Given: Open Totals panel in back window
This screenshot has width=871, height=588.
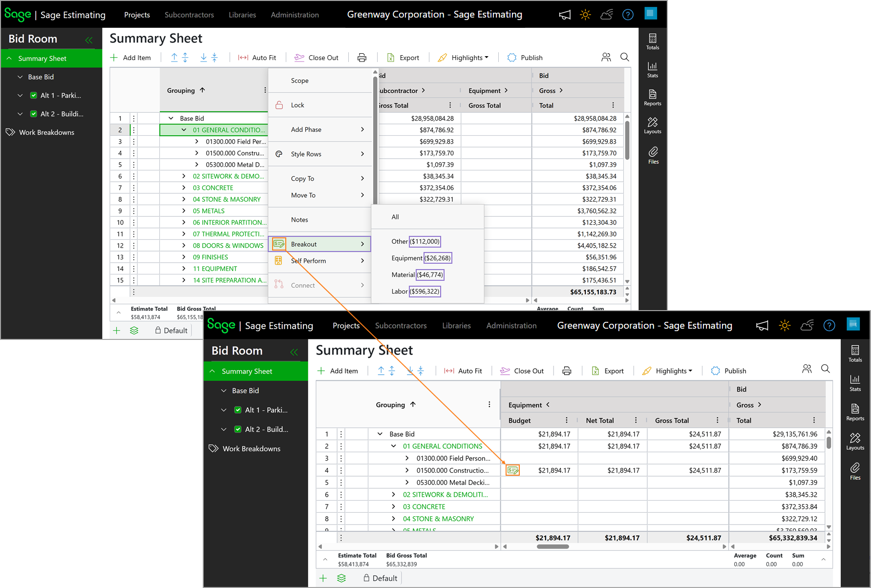Looking at the screenshot, I should (653, 41).
